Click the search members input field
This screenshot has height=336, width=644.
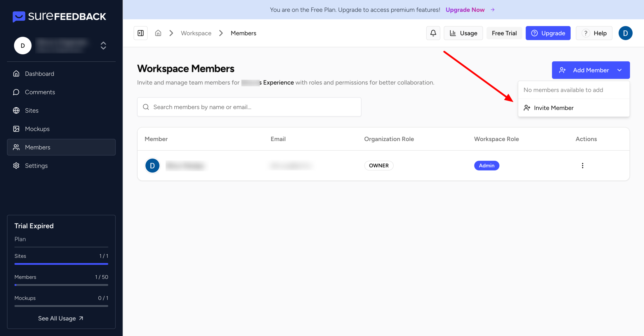[249, 107]
